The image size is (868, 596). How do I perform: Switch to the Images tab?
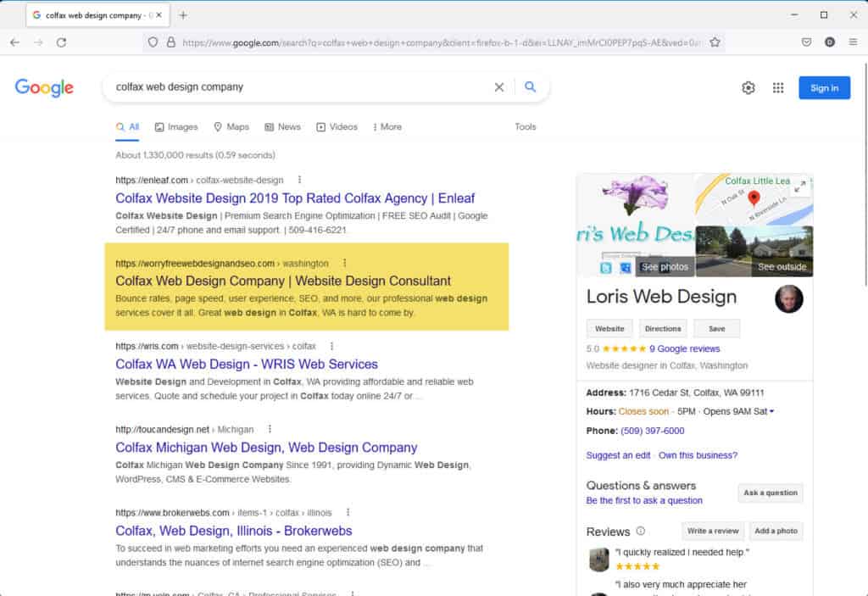(x=176, y=127)
